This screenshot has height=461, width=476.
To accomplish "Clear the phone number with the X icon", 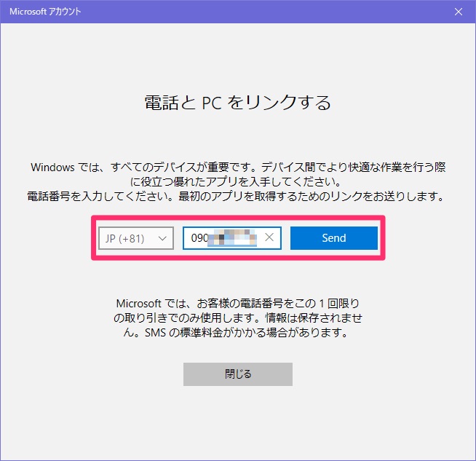I will [269, 237].
